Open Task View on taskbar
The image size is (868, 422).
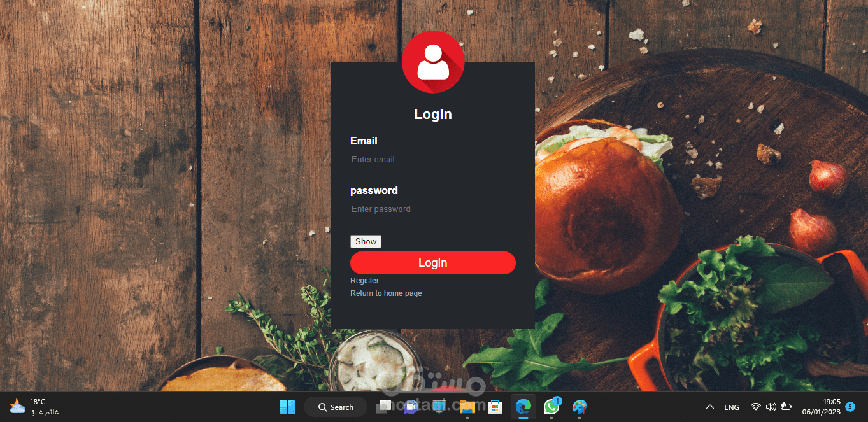tap(384, 407)
